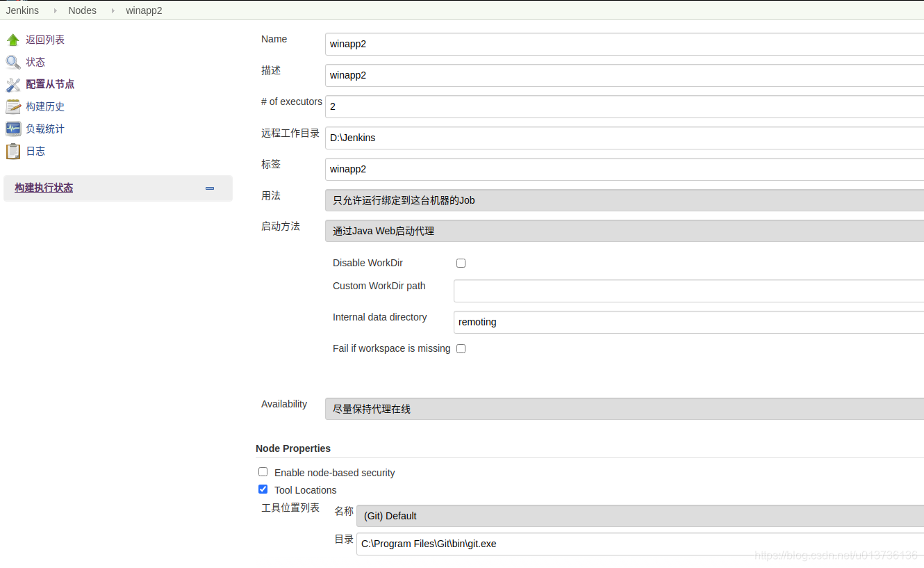The height and width of the screenshot is (568, 924).
Task: Click the Name input field
Action: pos(625,44)
